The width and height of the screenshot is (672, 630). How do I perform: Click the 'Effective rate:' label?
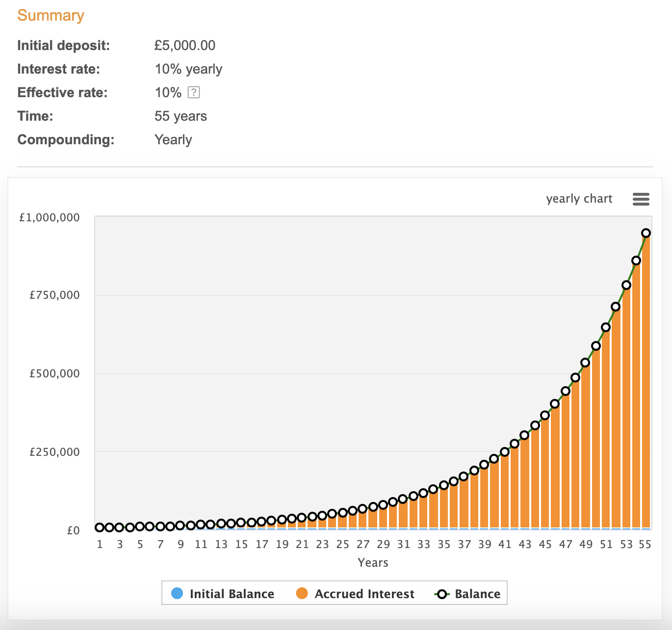click(x=62, y=93)
